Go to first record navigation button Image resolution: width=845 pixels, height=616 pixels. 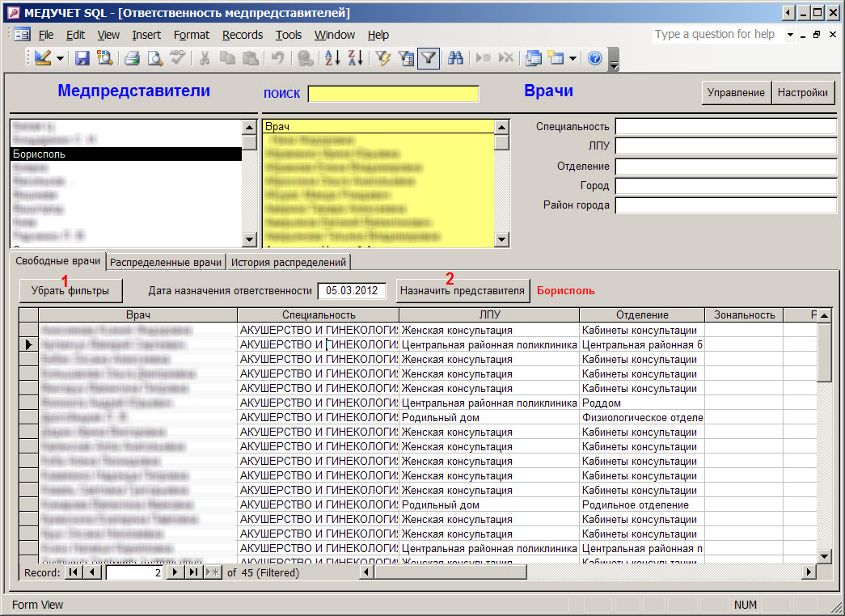point(74,572)
